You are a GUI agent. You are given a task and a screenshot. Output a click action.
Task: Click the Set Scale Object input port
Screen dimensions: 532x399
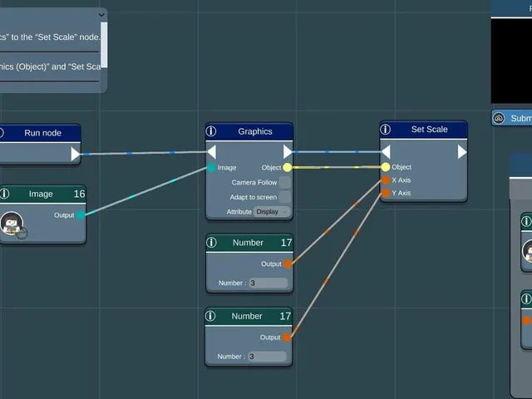386,167
